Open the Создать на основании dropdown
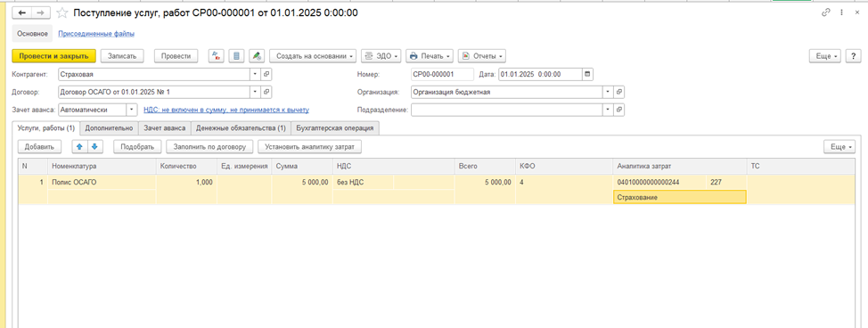Screen dimensions: 868x328 pos(314,56)
